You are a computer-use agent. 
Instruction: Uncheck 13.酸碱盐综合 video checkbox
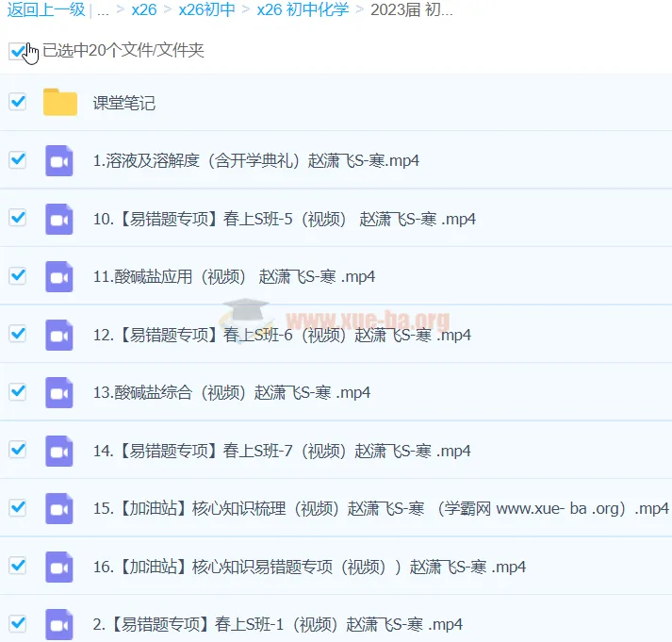click(x=18, y=392)
